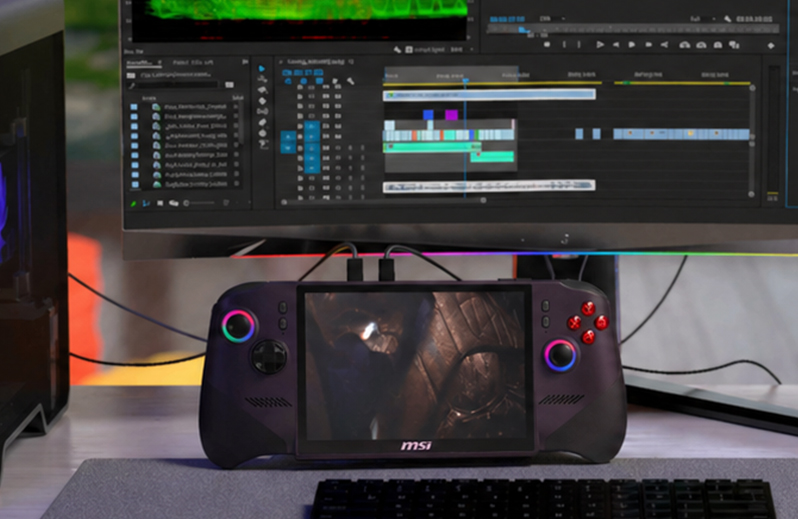Click the Project panel vertical scrollbar
Image resolution: width=798 pixels, height=519 pixels.
[x=241, y=122]
